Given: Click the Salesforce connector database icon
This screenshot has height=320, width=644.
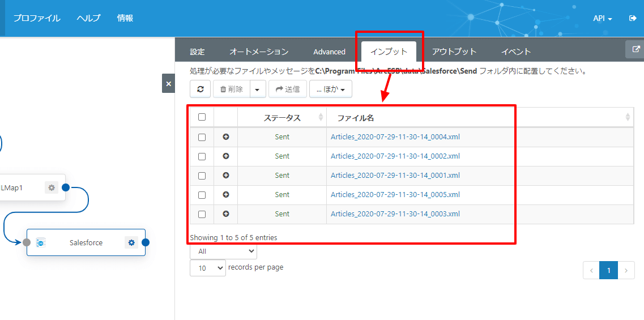Looking at the screenshot, I should (x=41, y=242).
